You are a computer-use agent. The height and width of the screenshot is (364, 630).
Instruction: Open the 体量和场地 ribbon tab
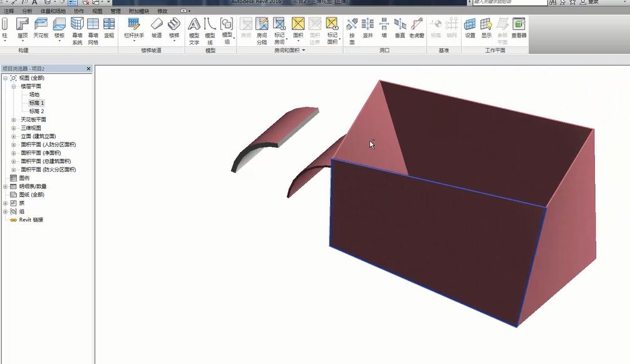(x=53, y=11)
